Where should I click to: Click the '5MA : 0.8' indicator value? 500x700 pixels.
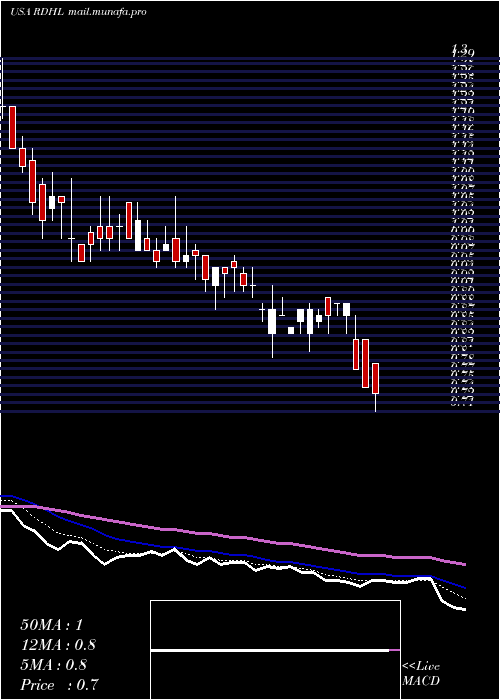click(54, 665)
